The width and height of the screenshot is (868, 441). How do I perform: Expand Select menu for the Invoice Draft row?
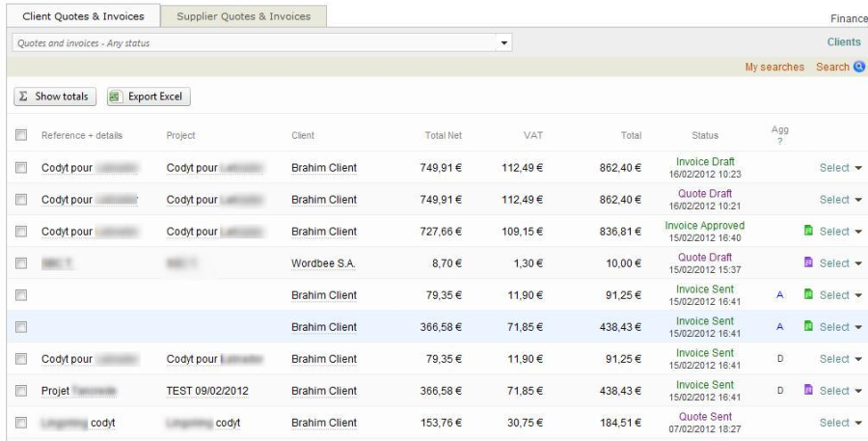tap(840, 168)
